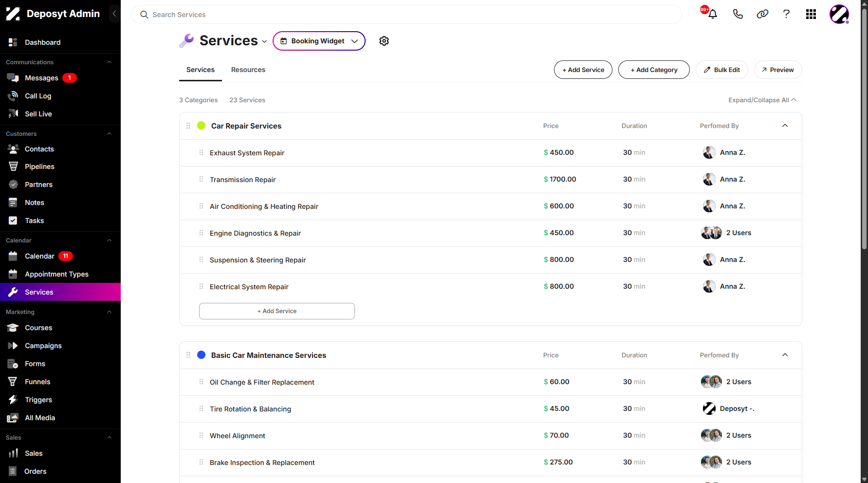The image size is (868, 483).
Task: Open the Booking Widget dropdown
Action: coord(319,41)
